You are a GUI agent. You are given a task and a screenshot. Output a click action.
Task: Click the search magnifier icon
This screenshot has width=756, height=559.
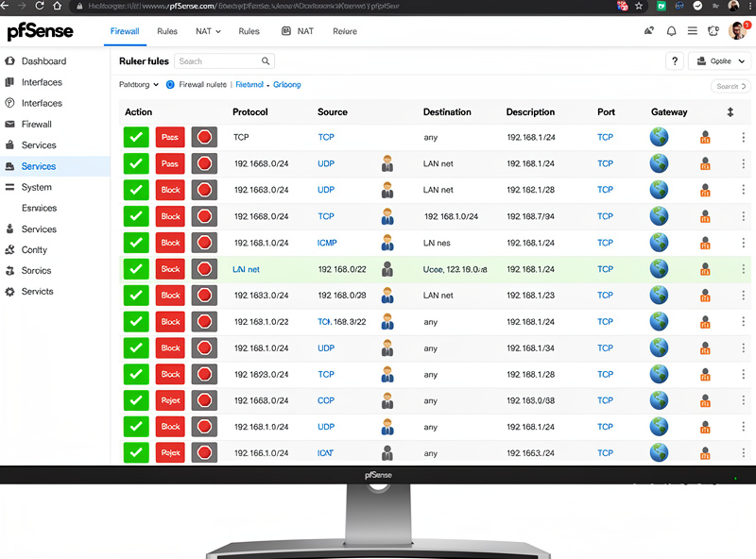[266, 61]
